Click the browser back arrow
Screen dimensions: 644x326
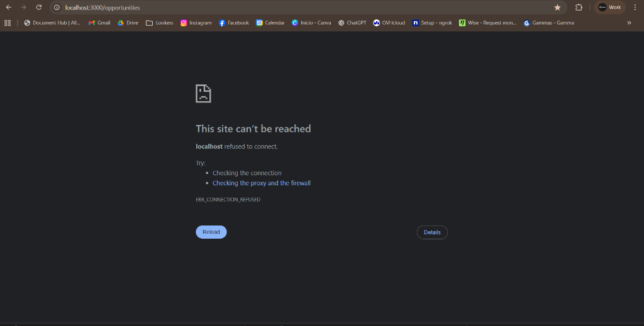pyautogui.click(x=9, y=8)
